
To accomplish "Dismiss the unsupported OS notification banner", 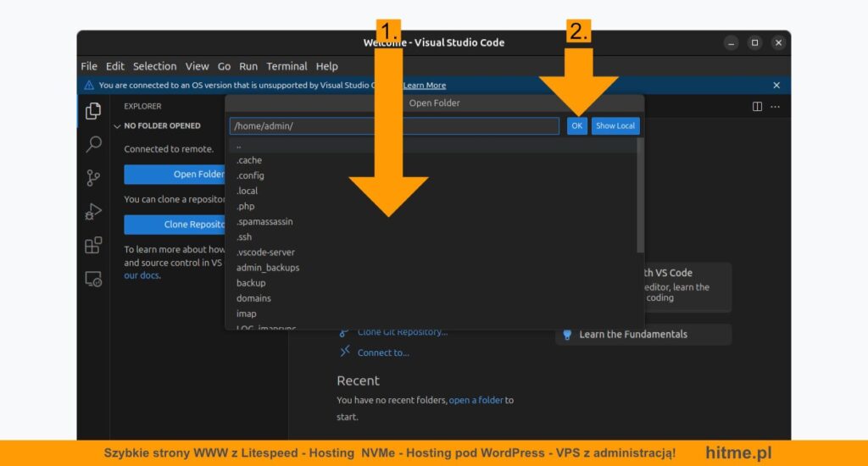I will coord(776,86).
